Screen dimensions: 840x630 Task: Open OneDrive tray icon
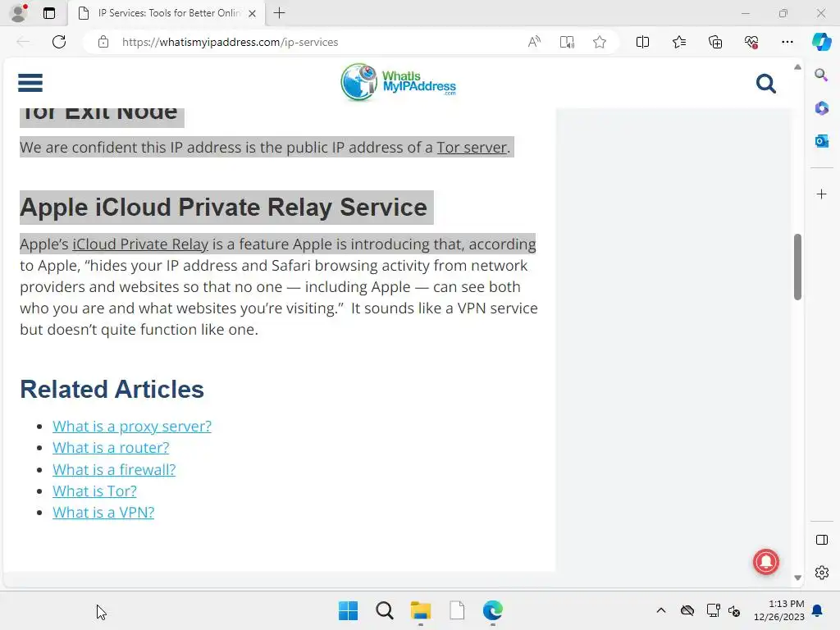tap(687, 610)
